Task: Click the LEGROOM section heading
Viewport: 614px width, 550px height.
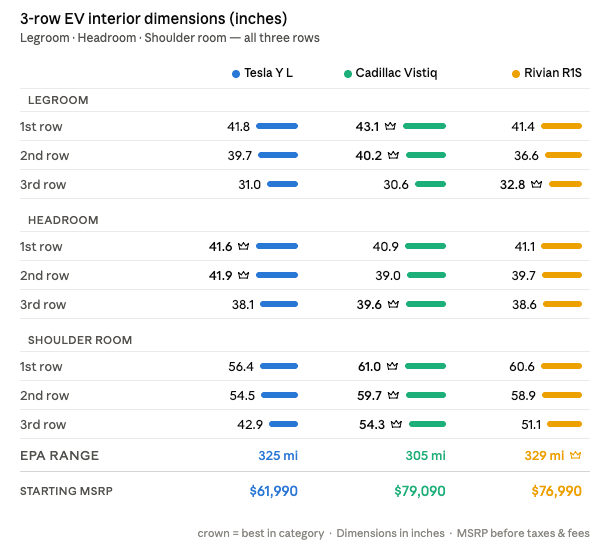Action: [x=58, y=100]
